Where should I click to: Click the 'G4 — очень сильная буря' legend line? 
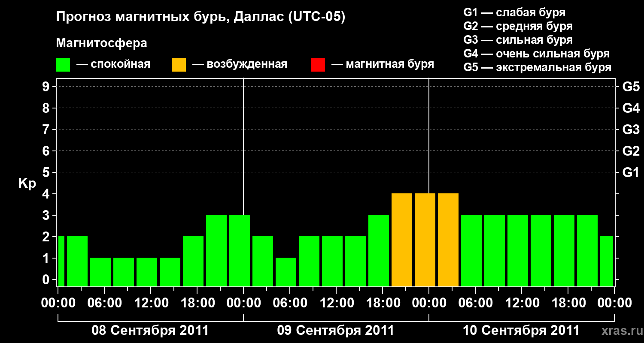[x=537, y=54]
